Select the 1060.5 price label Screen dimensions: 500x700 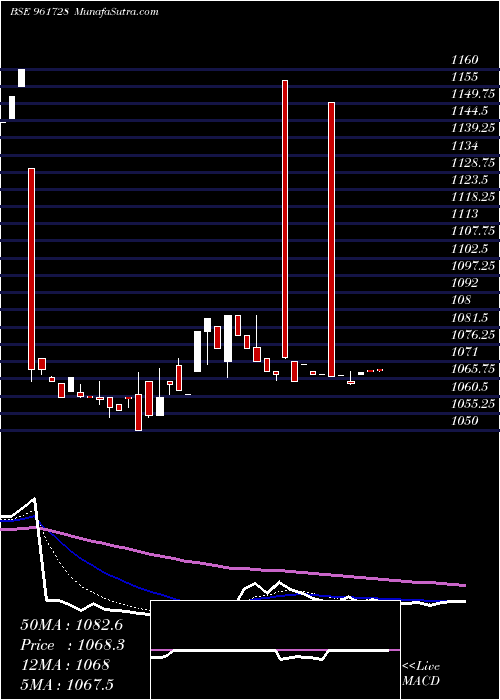coord(470,387)
